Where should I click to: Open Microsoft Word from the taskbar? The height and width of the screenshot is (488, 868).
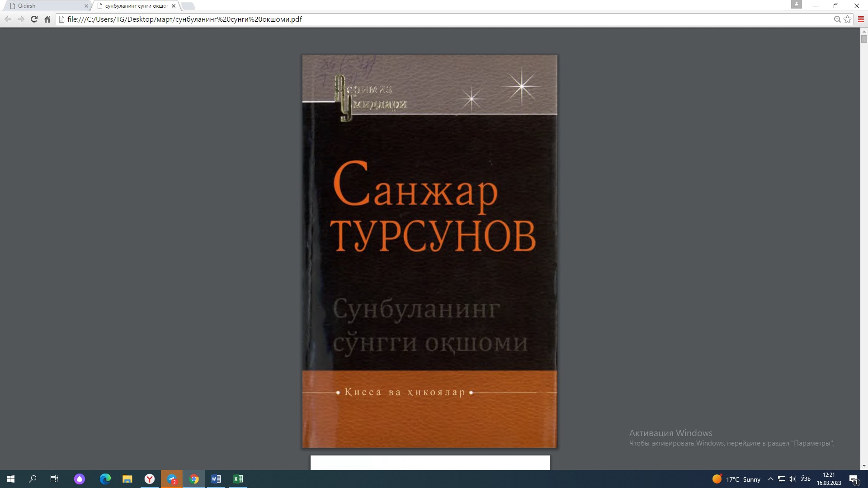click(x=216, y=479)
